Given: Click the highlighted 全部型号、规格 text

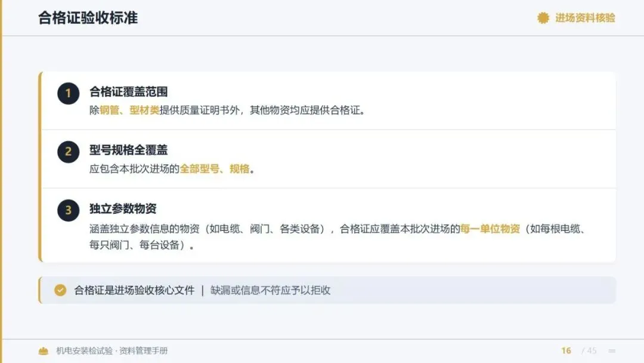Looking at the screenshot, I should point(215,169).
